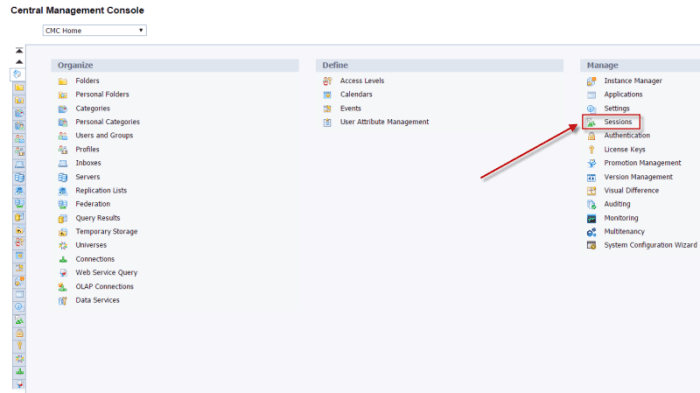Open the User Attribute Management link
This screenshot has height=393, width=700.
tap(384, 122)
